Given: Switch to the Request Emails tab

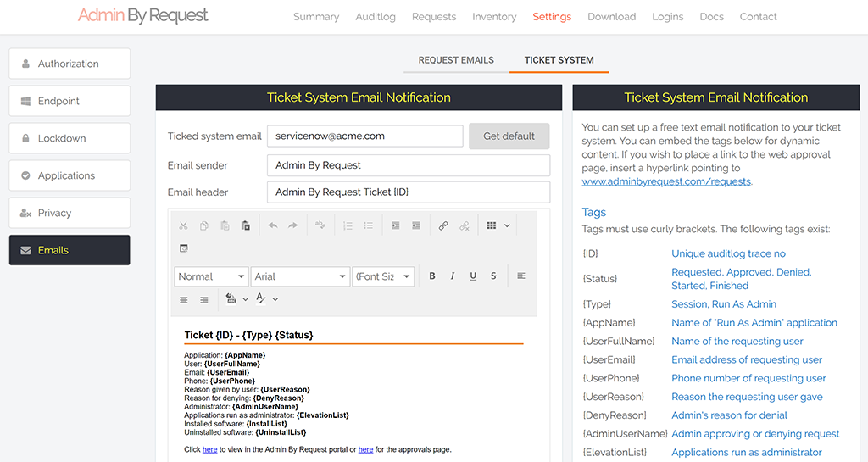Looking at the screenshot, I should click(456, 60).
